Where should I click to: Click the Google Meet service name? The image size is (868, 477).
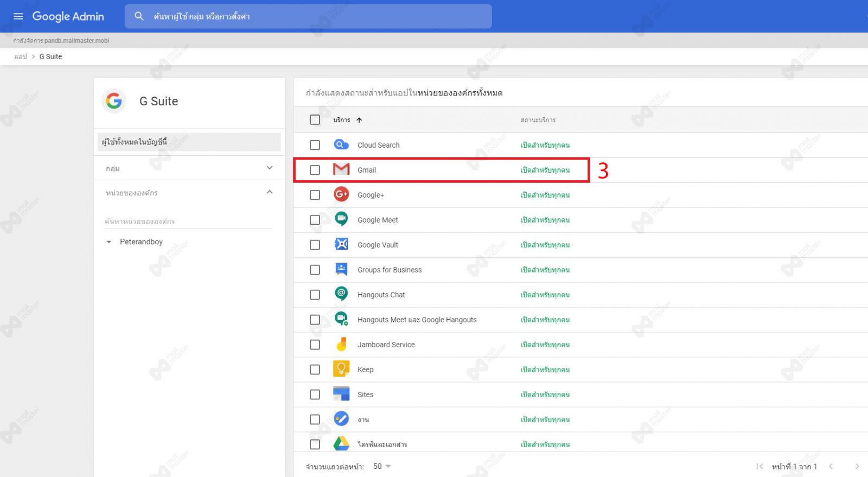[378, 220]
